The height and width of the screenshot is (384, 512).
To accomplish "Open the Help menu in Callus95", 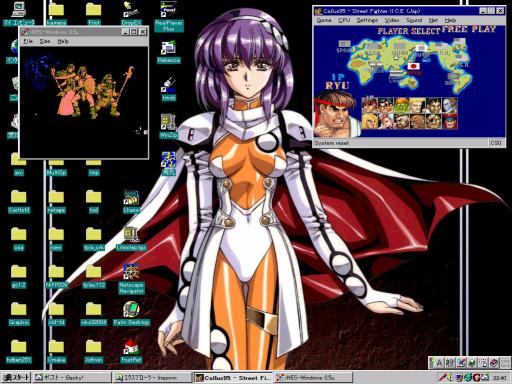I will coord(450,20).
